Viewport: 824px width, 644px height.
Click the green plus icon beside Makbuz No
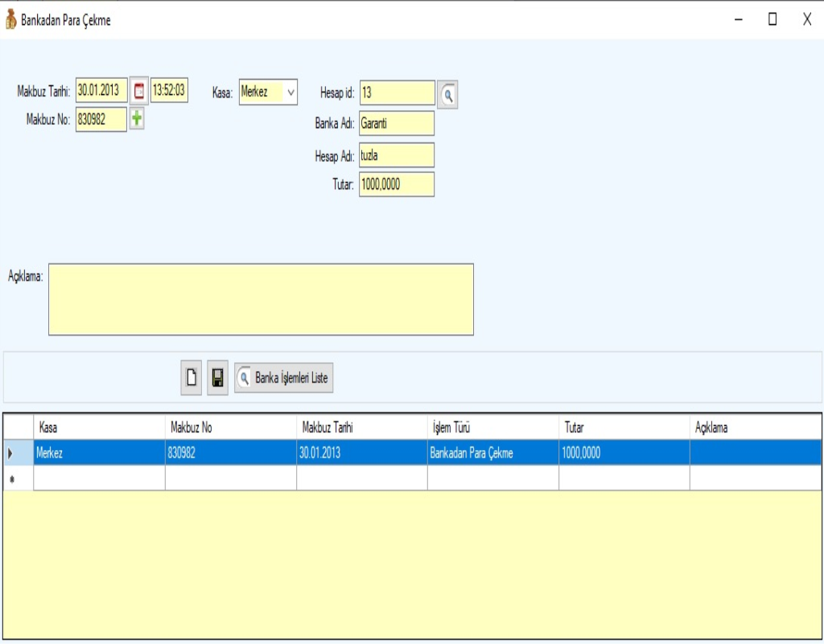[x=137, y=120]
